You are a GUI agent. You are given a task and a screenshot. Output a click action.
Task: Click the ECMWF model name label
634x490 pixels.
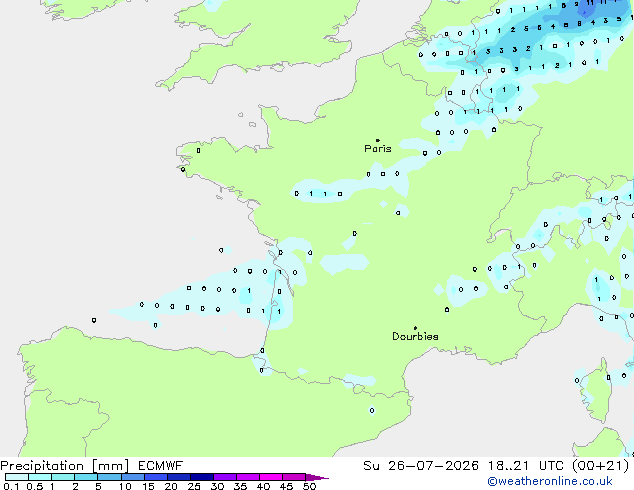click(x=161, y=466)
